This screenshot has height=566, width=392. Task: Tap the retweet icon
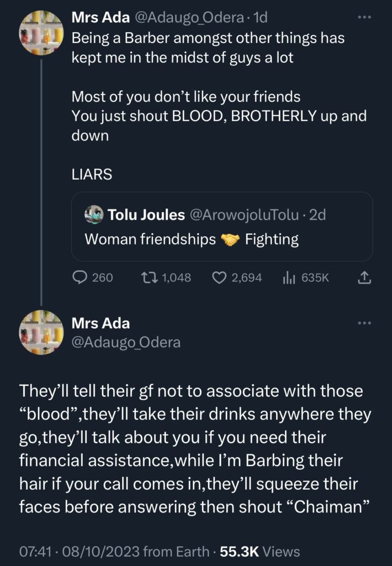tap(149, 278)
